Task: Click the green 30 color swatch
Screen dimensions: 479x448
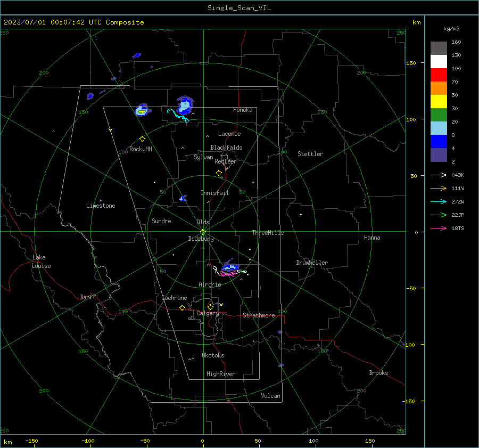Action: coord(439,115)
